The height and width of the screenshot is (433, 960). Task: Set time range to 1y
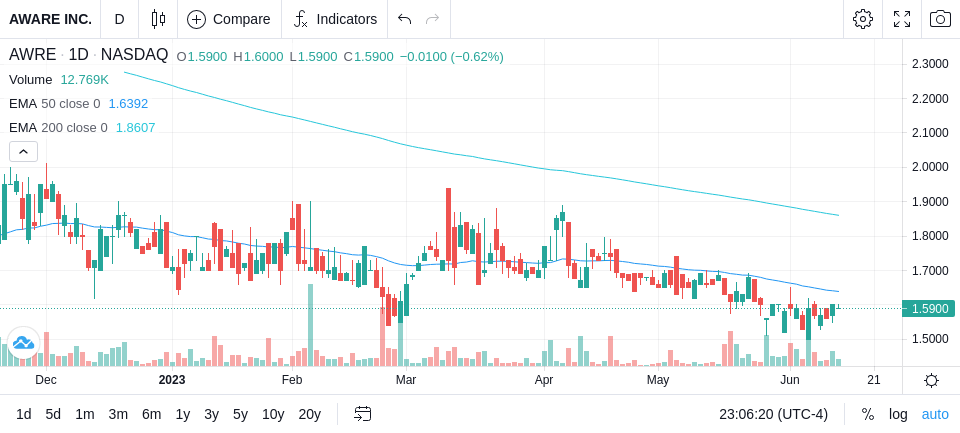(182, 414)
